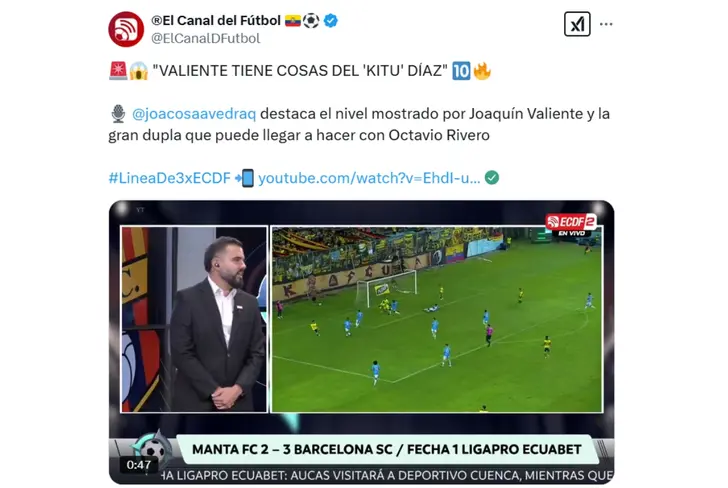Click the scrolling LigaPro Ecuabet news ticker
The width and height of the screenshot is (728, 488).
click(388, 475)
